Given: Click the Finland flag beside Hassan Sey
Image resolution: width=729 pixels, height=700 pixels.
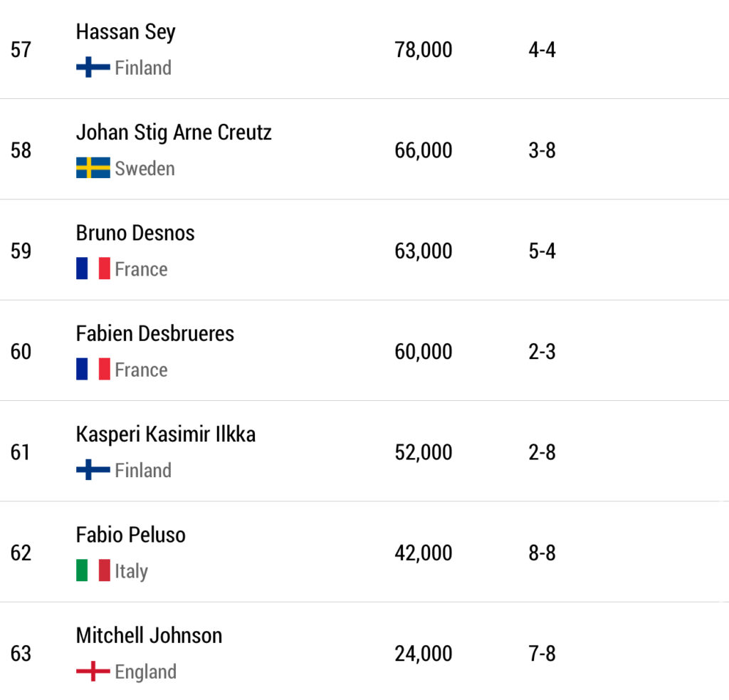Looking at the screenshot, I should point(93,68).
